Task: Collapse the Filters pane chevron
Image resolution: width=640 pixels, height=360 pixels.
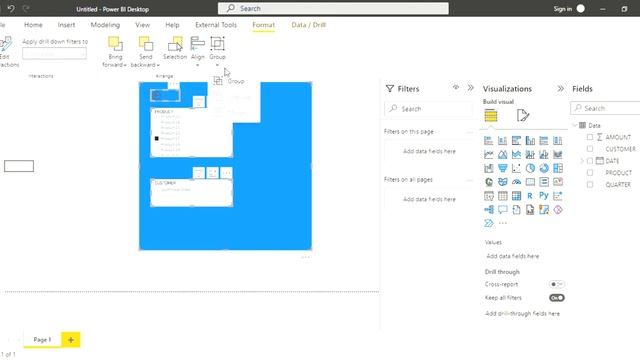Action: [471, 88]
